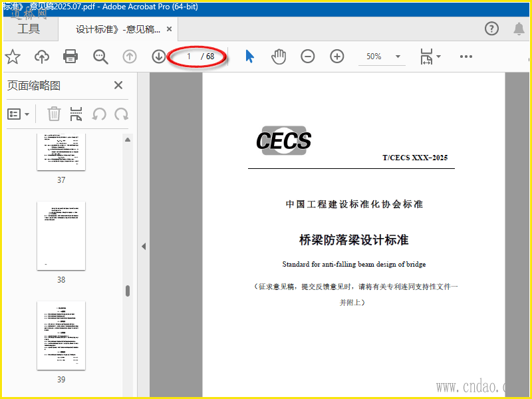The height and width of the screenshot is (399, 532).
Task: Upload the file to cloud storage
Action: pyautogui.click(x=42, y=57)
